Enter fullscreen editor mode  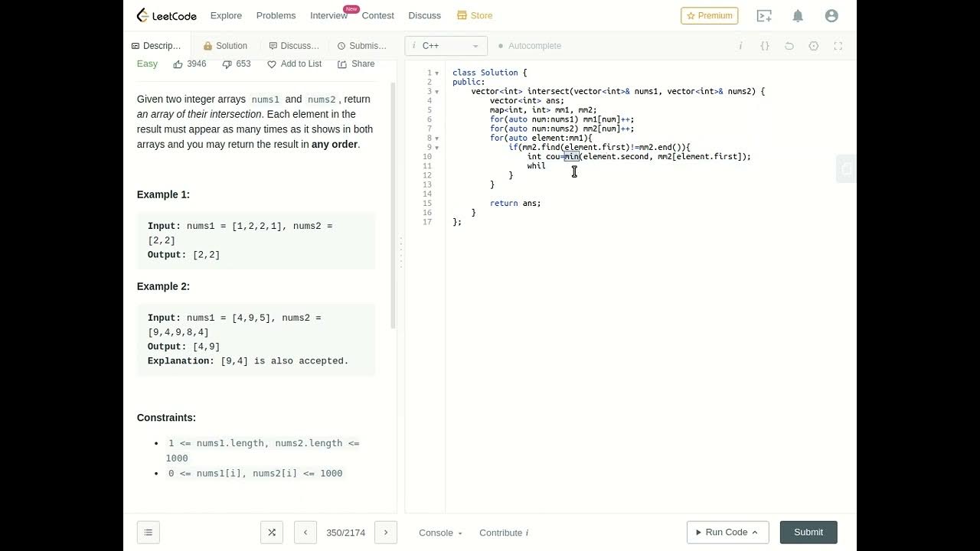pos(838,46)
